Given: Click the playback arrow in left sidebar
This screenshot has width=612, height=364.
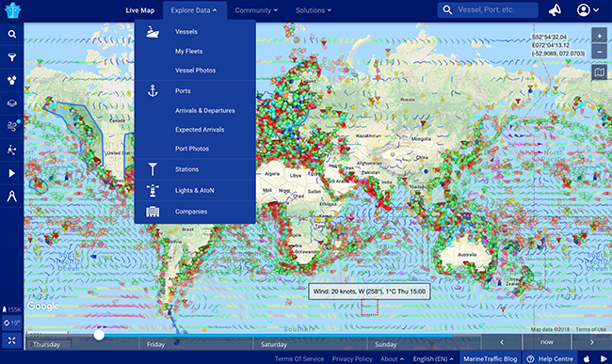Looking at the screenshot, I should click(11, 173).
